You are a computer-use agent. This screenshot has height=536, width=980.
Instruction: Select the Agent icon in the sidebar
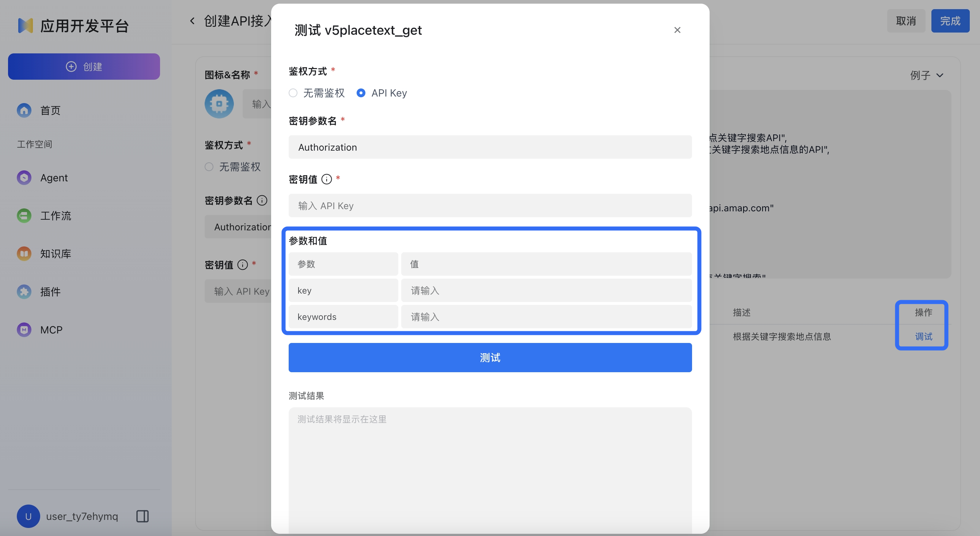pos(24,177)
